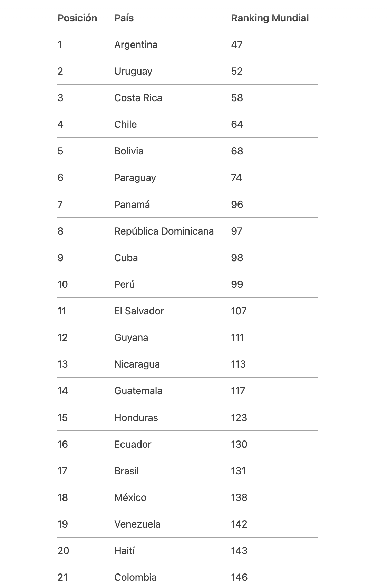
Task: Select Guyana's world ranking 111
Action: (x=237, y=338)
